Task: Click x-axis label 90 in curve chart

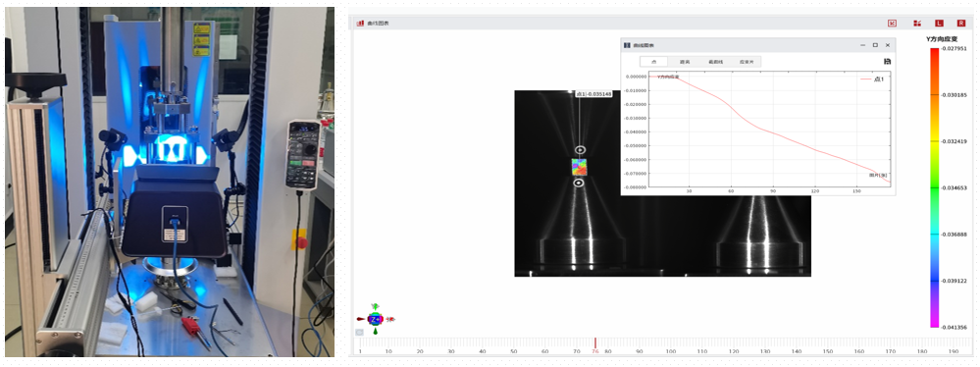Action: click(x=773, y=190)
